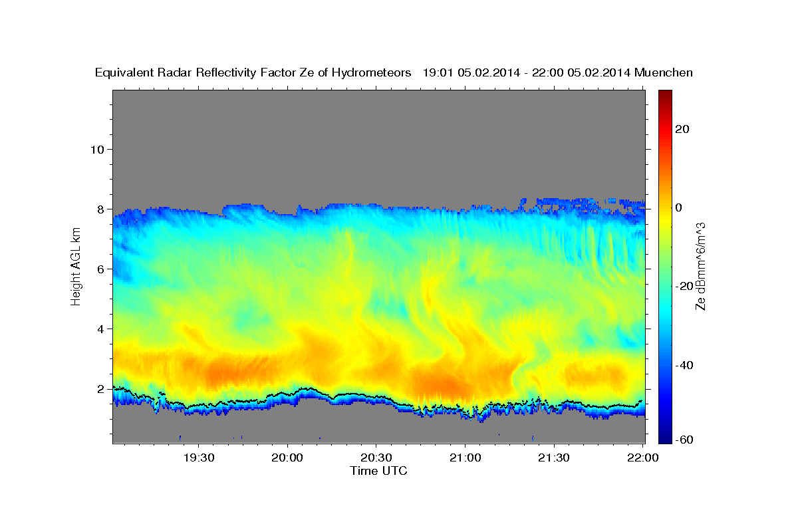Click the height tick label '6'
798x532 pixels.
100,269
